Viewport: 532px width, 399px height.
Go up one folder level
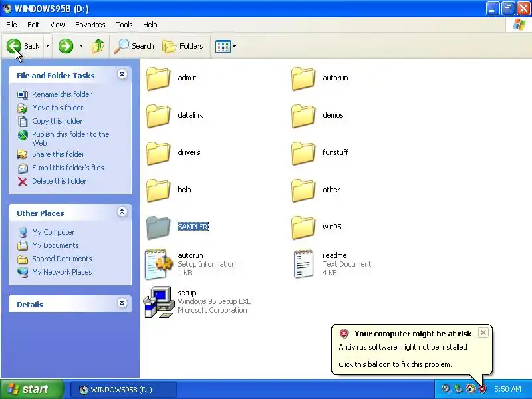coord(98,46)
